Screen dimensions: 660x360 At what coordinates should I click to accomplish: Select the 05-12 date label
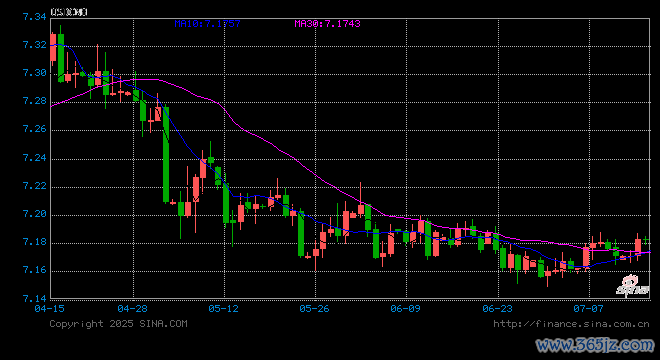point(224,309)
